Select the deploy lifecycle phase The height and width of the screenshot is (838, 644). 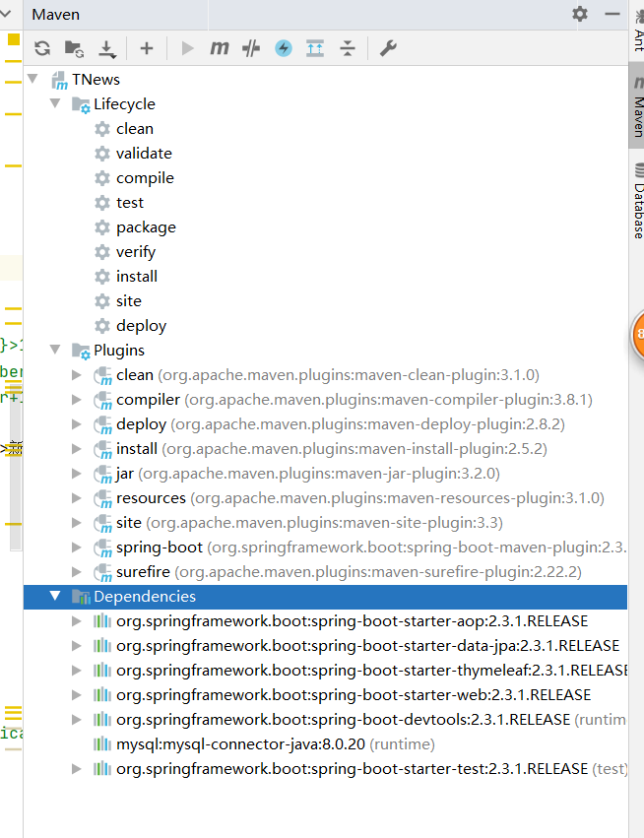tap(141, 326)
